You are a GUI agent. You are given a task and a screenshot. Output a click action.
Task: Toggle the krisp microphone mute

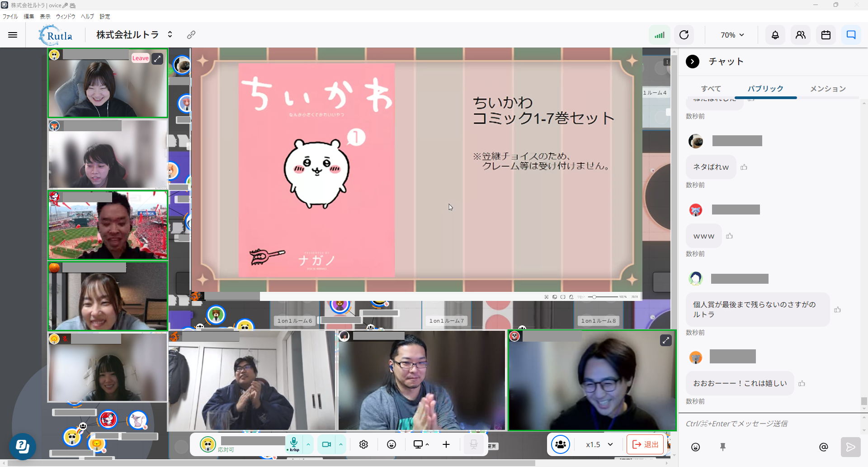pyautogui.click(x=294, y=443)
